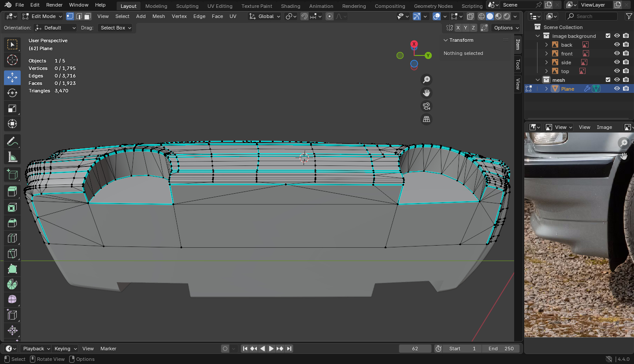Open the Edit Mode dropdown
This screenshot has width=634, height=364.
(x=42, y=16)
